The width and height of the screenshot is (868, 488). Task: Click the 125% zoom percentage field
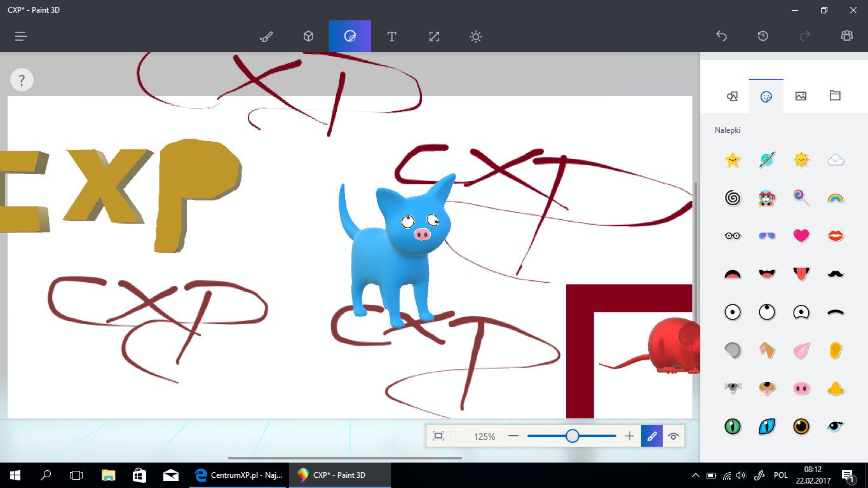click(484, 437)
